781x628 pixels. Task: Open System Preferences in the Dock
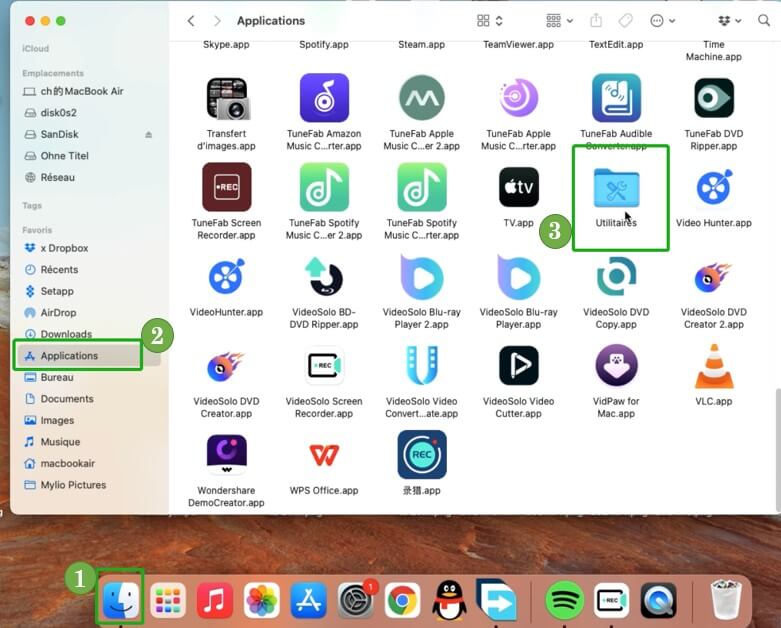point(355,601)
